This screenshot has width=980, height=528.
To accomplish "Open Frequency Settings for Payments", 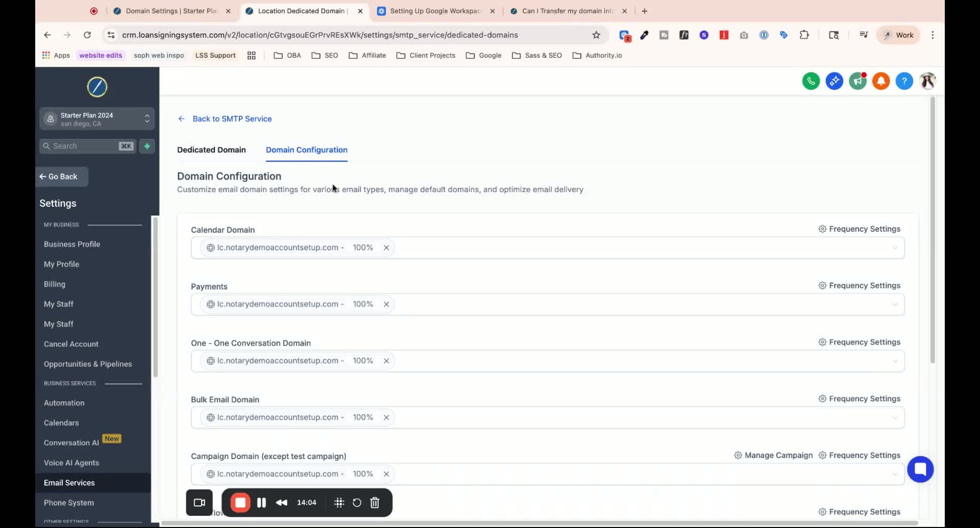I will click(x=859, y=285).
